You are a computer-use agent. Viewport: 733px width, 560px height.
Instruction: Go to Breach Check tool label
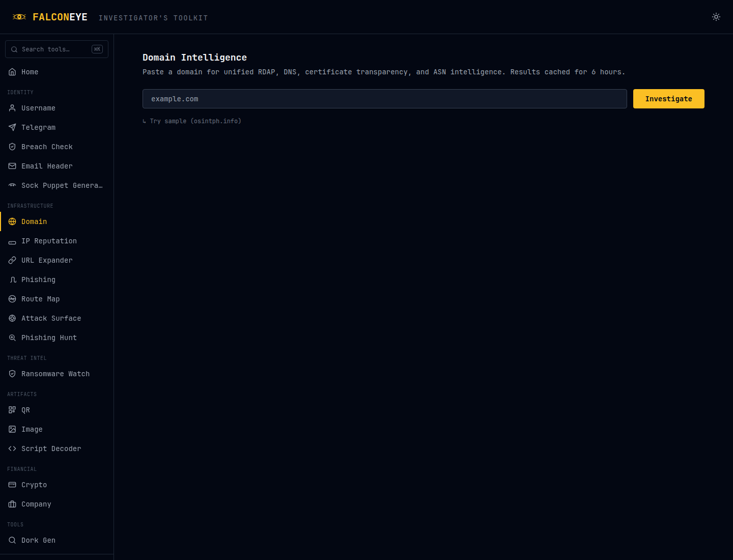click(47, 147)
